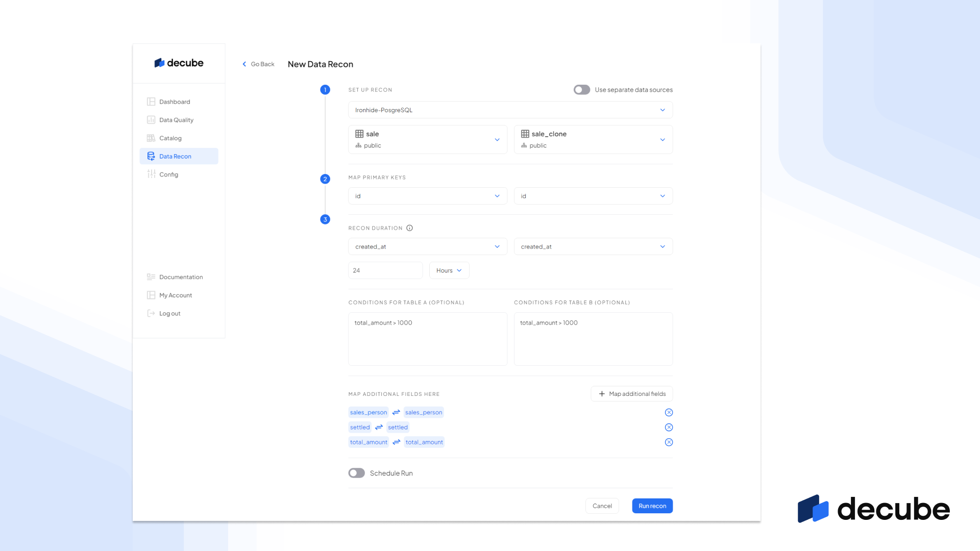Open the Hours unit dropdown

(449, 270)
